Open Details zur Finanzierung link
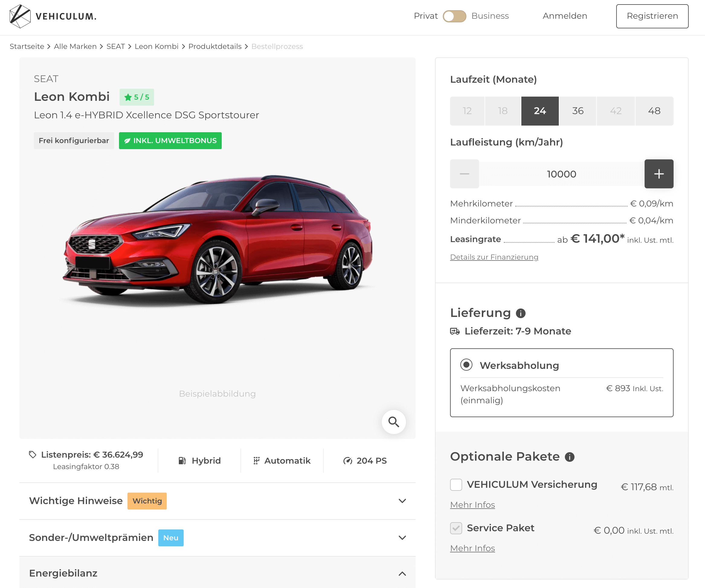 tap(494, 257)
